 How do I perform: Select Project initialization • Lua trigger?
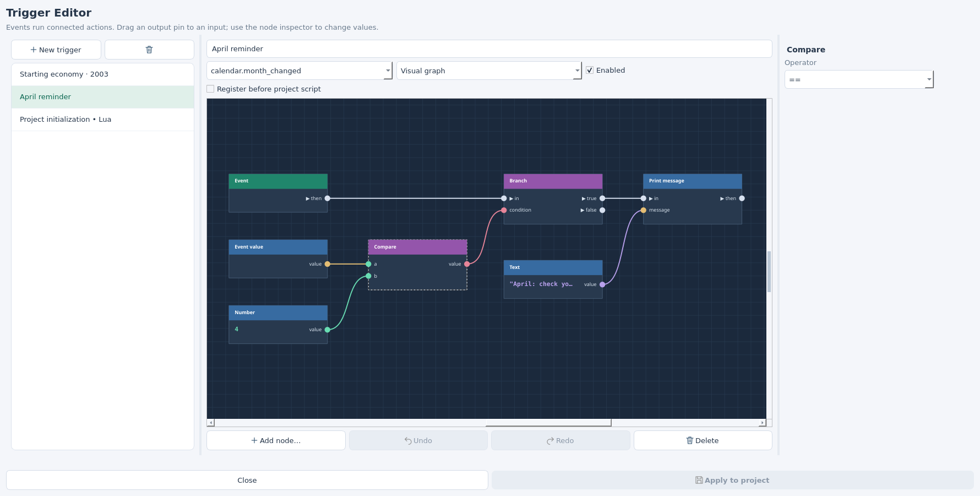[103, 120]
